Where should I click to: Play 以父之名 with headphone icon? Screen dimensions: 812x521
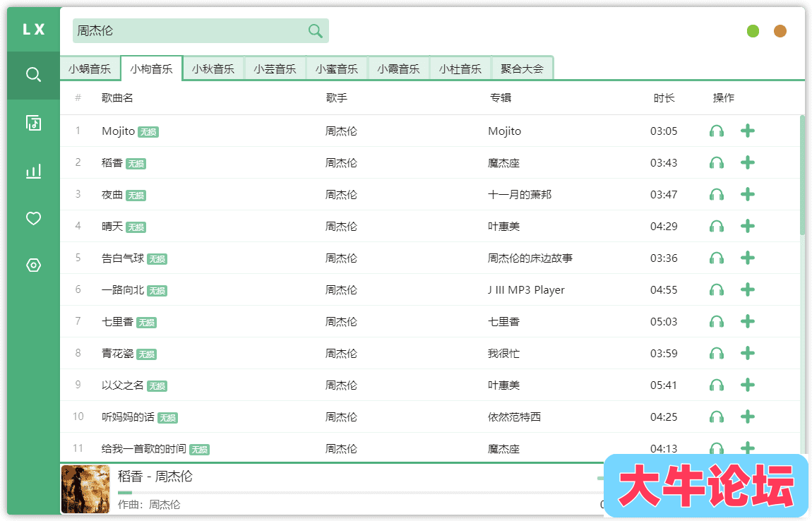tap(717, 385)
